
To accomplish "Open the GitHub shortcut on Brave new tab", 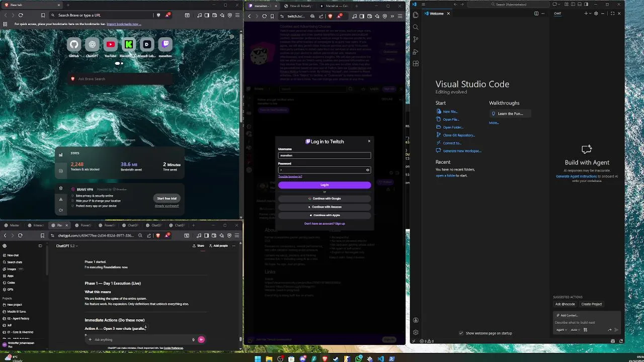I will (74, 45).
